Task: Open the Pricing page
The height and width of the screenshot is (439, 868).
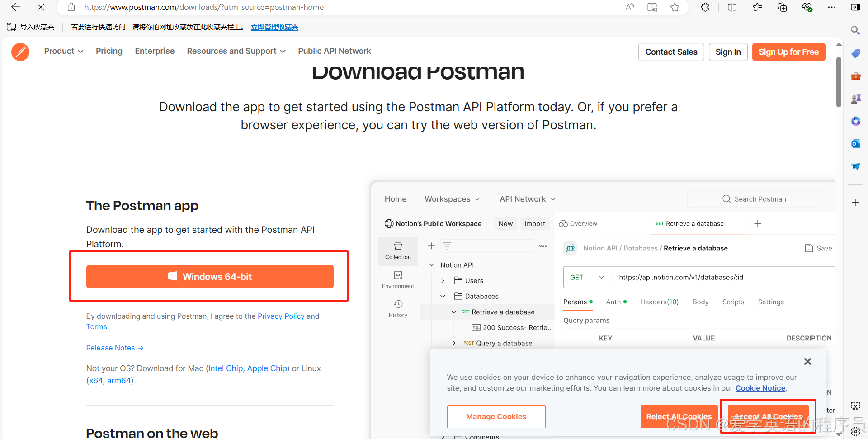Action: pyautogui.click(x=109, y=51)
